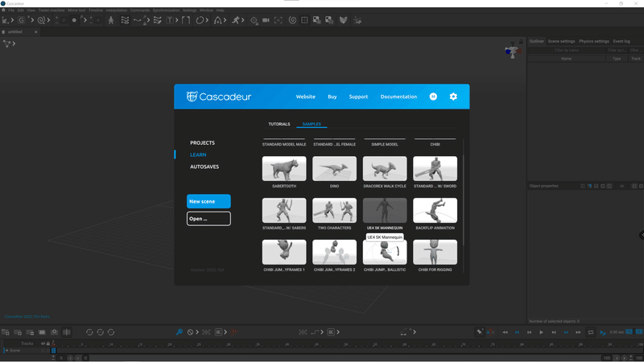This screenshot has height=362, width=644.
Task: Click the first circular arrow icon above timeline
Action: tap(89, 332)
